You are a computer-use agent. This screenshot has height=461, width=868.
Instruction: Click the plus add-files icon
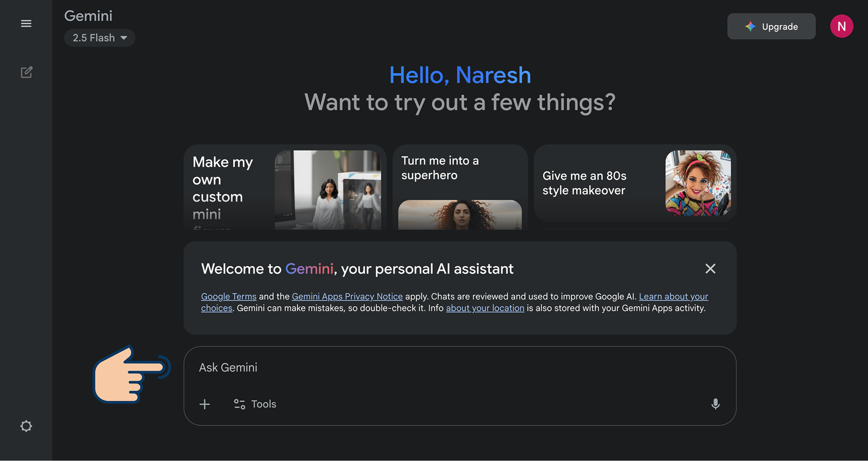[x=205, y=404]
